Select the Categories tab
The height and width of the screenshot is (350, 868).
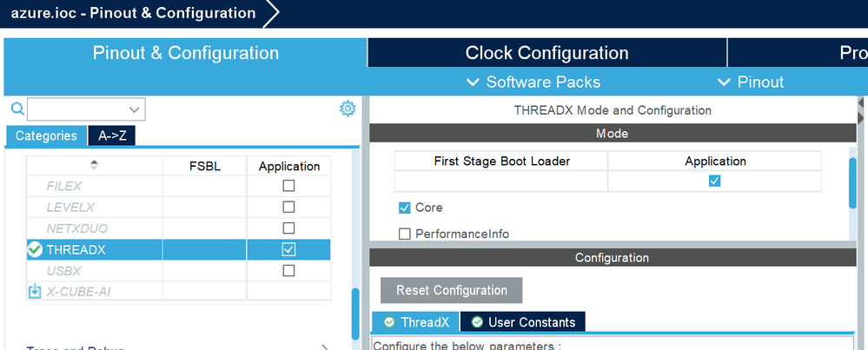tap(46, 135)
